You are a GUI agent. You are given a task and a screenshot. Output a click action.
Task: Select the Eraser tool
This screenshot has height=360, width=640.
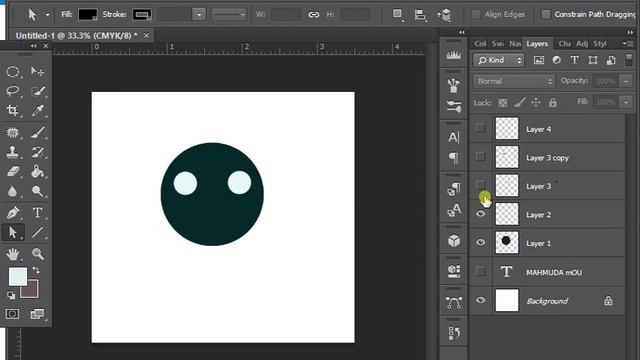pyautogui.click(x=13, y=171)
